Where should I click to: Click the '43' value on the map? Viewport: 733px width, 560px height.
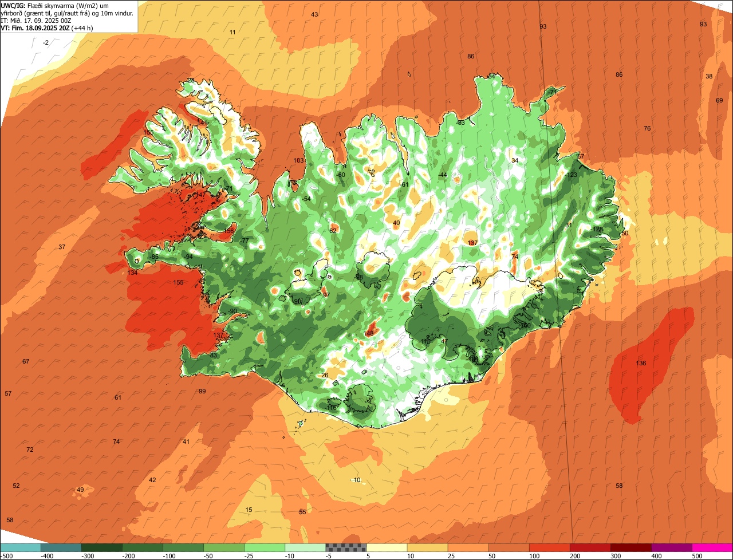tap(314, 14)
